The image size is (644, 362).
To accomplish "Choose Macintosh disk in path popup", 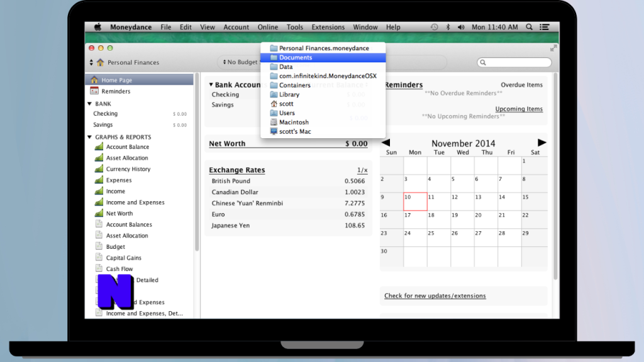I will pyautogui.click(x=323, y=123).
